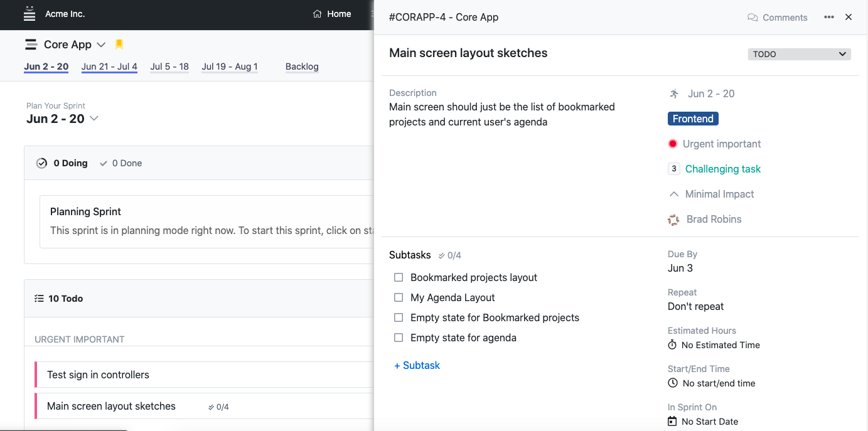868x431 pixels.
Task: Click the clock icon for Start/End Time
Action: (x=673, y=383)
